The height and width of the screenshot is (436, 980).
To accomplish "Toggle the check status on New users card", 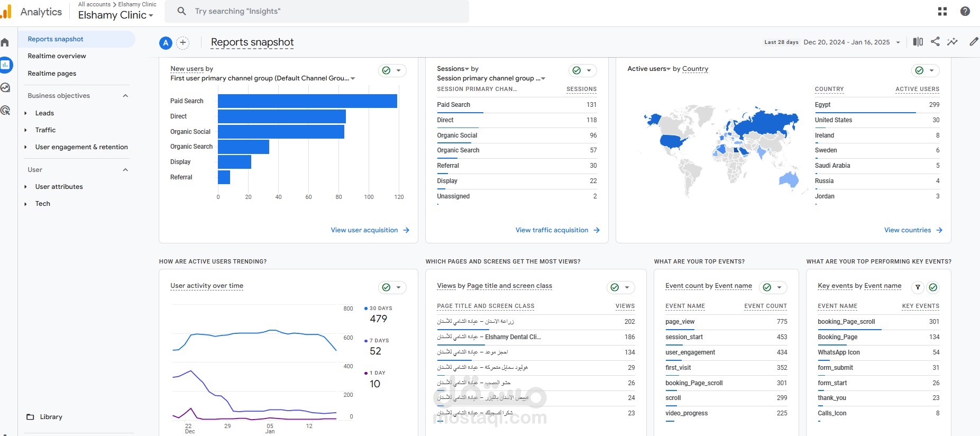I will point(392,70).
